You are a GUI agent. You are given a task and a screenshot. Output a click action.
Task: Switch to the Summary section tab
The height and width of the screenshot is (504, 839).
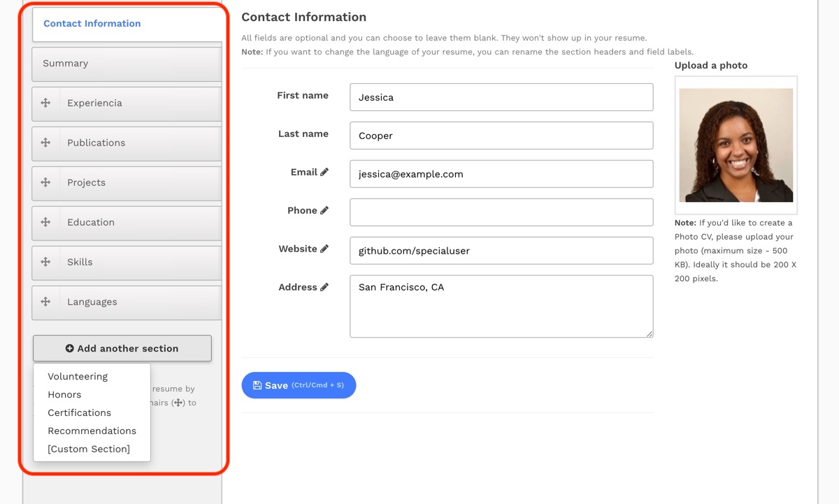coord(127,64)
